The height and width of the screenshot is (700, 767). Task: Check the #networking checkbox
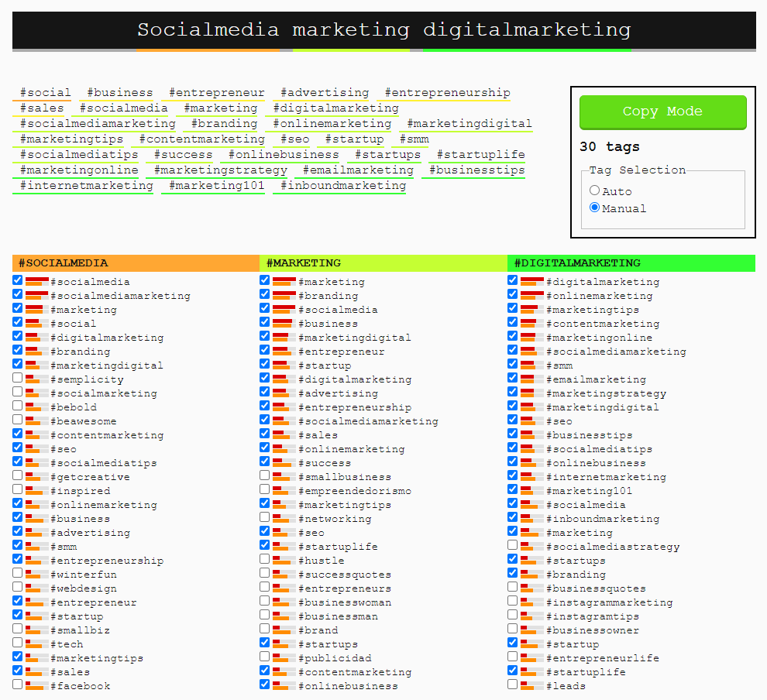[265, 517]
